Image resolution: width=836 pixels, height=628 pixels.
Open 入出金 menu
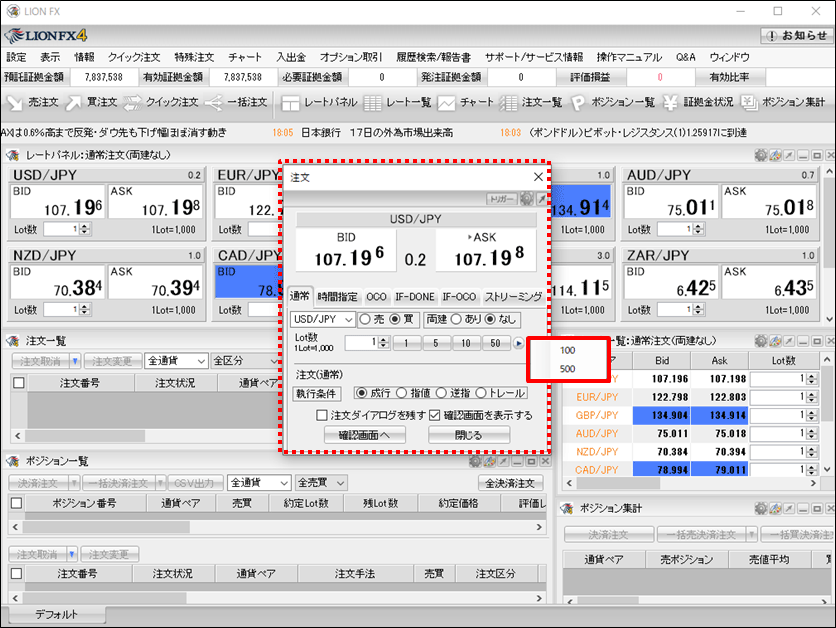click(x=291, y=57)
